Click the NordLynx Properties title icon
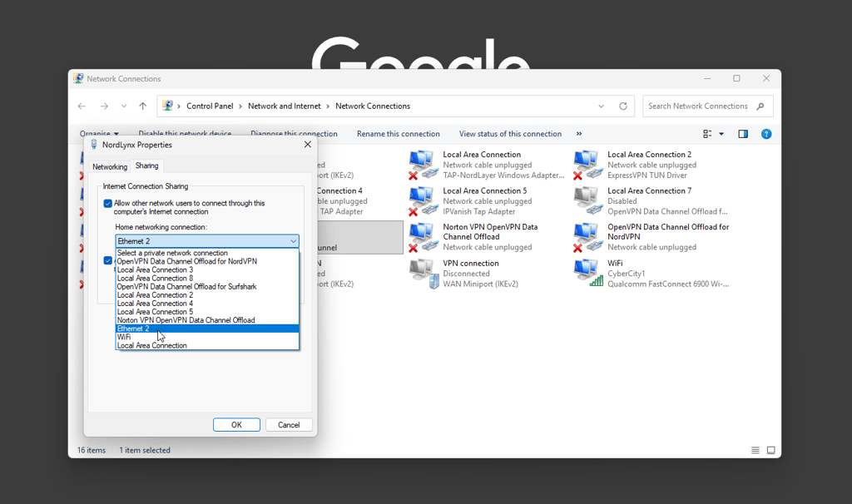The width and height of the screenshot is (852, 504). click(x=94, y=145)
